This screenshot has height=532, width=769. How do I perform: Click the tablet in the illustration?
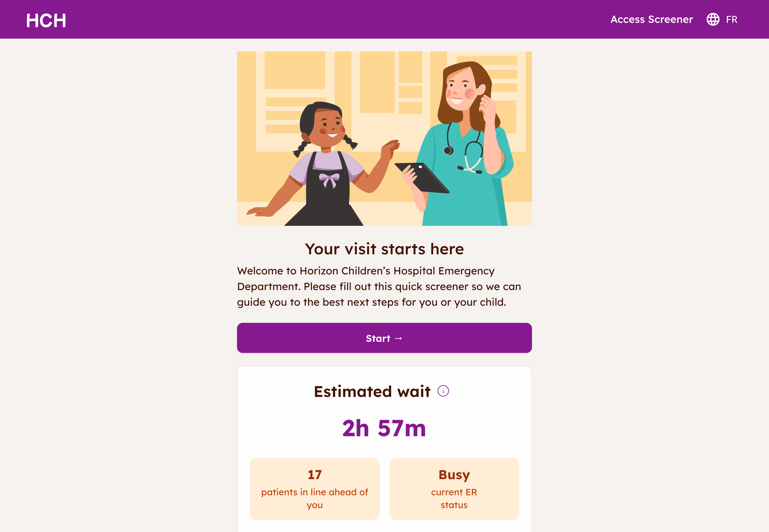[x=422, y=177]
